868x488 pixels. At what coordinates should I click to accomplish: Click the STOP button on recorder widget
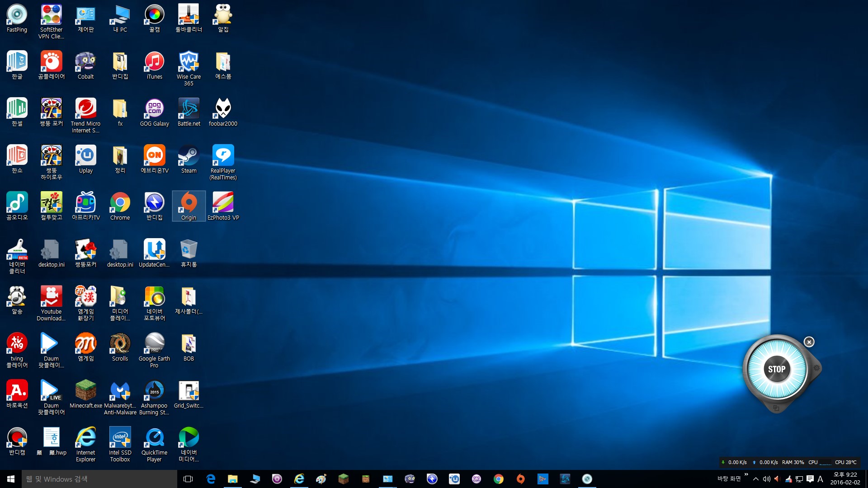(777, 369)
